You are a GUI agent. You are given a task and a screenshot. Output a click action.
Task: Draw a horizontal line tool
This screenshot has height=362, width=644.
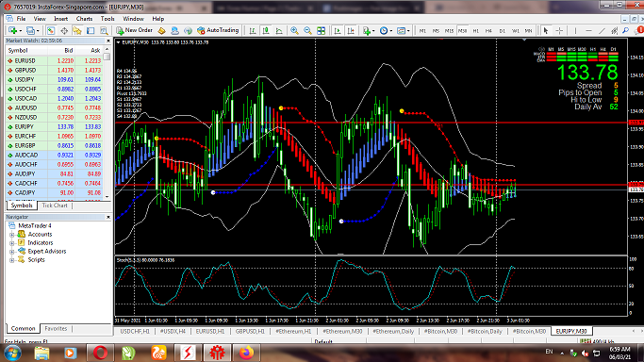588,30
